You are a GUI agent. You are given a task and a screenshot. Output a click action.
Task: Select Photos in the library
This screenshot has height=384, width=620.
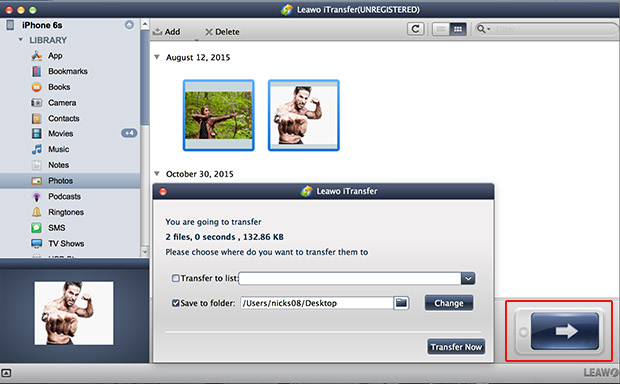70,181
